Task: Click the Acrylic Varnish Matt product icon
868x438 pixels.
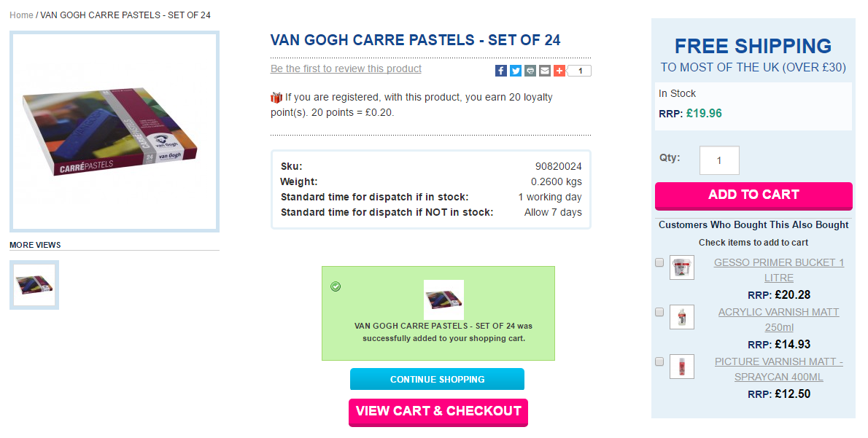Action: pos(681,317)
